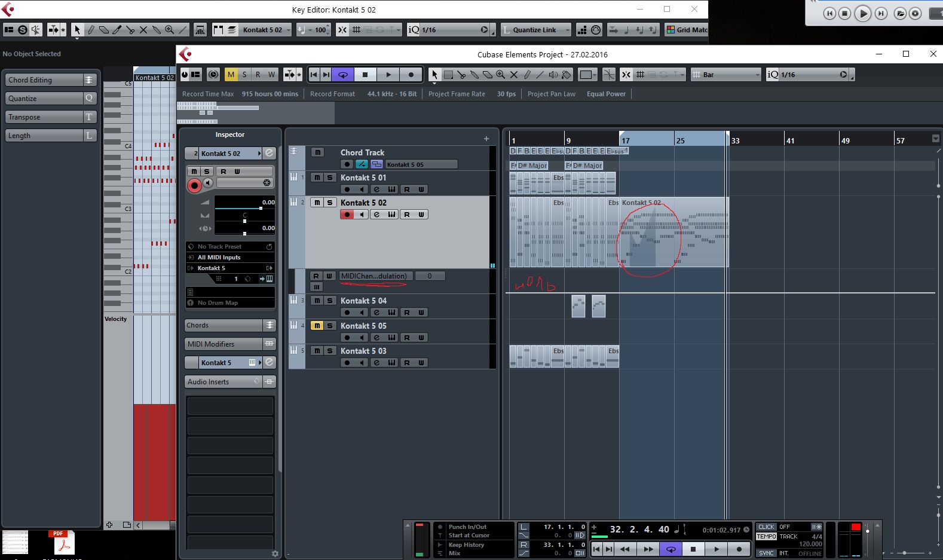Click the ruler at bar 41
This screenshot has width=943, height=560.
point(790,140)
